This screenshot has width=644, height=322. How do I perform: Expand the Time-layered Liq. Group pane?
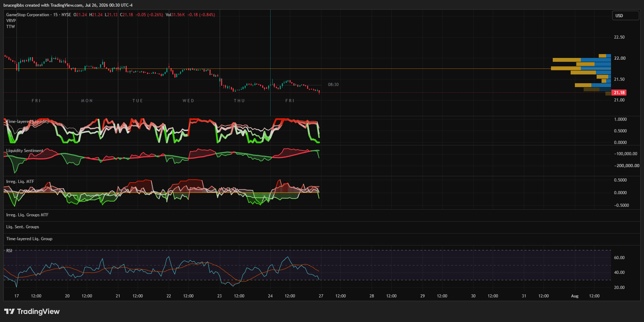[x=29, y=239]
